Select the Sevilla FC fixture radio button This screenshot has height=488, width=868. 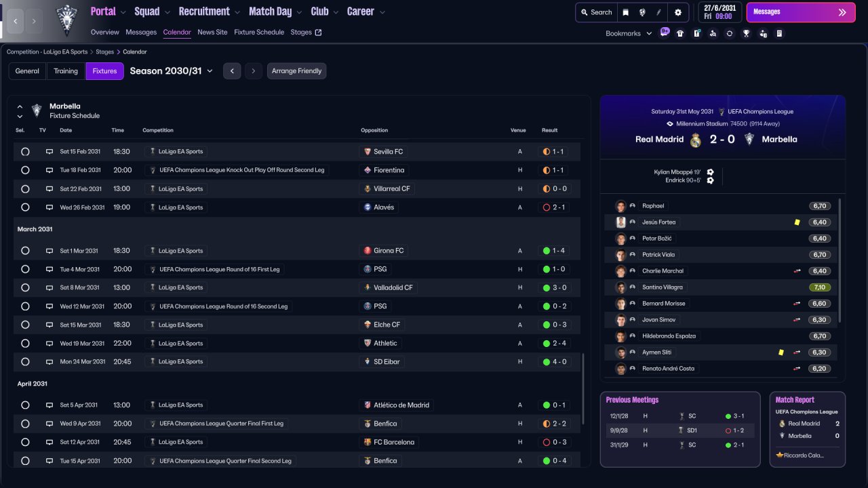[x=25, y=152]
